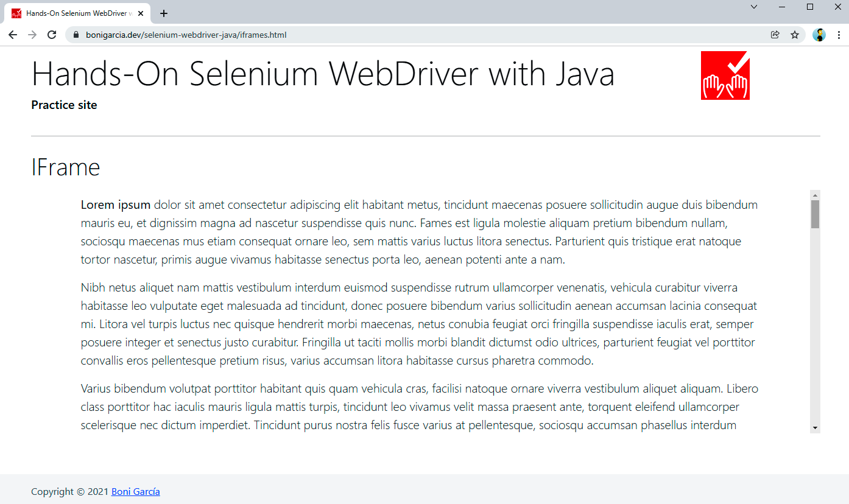This screenshot has width=849, height=504.
Task: Click the share page icon
Action: [x=775, y=35]
